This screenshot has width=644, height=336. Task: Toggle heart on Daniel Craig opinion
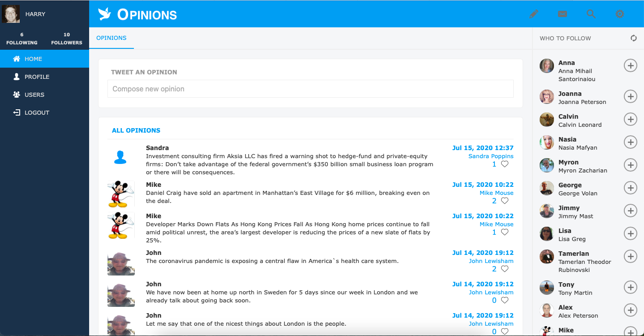tap(505, 201)
